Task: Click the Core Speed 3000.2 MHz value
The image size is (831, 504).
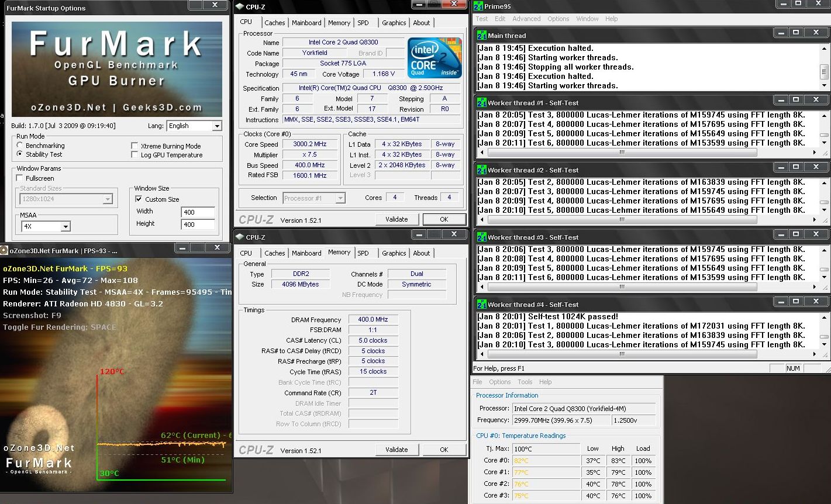Action: [x=311, y=144]
